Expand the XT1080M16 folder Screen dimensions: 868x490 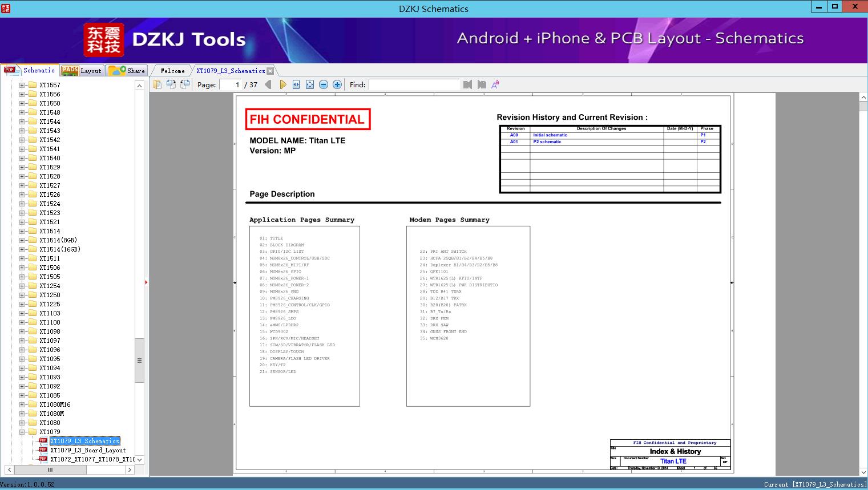[x=22, y=404]
